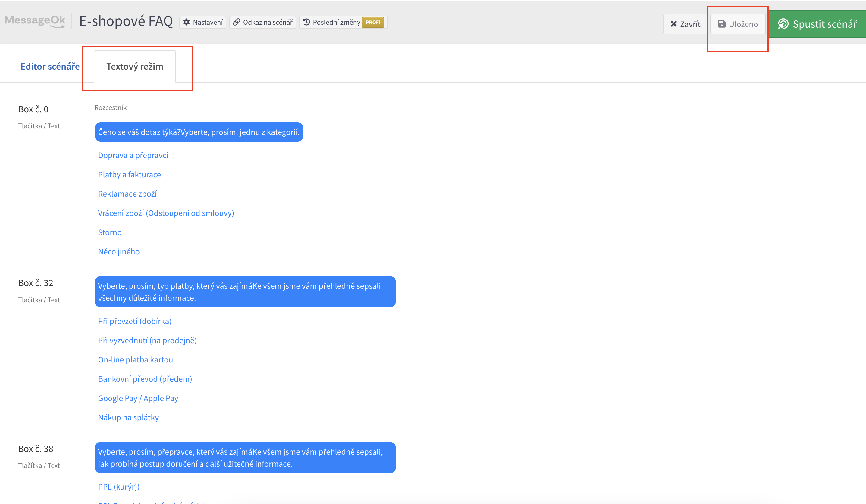
Task: Click the Odkaz na scénář link icon
Action: pos(237,22)
